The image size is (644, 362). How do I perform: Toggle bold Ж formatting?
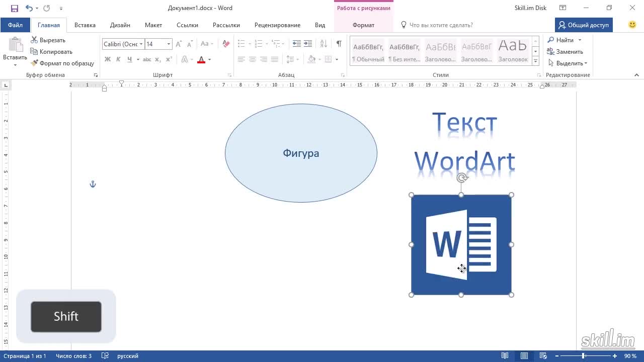(107, 59)
